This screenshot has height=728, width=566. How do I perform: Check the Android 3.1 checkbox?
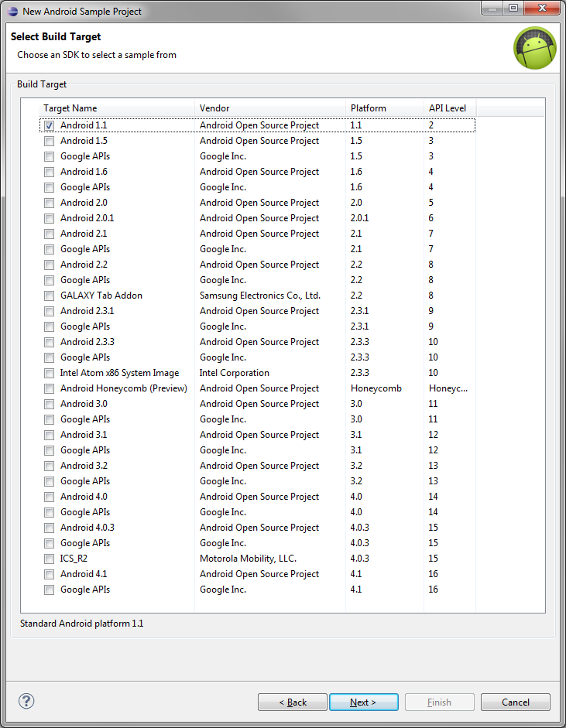click(x=50, y=435)
